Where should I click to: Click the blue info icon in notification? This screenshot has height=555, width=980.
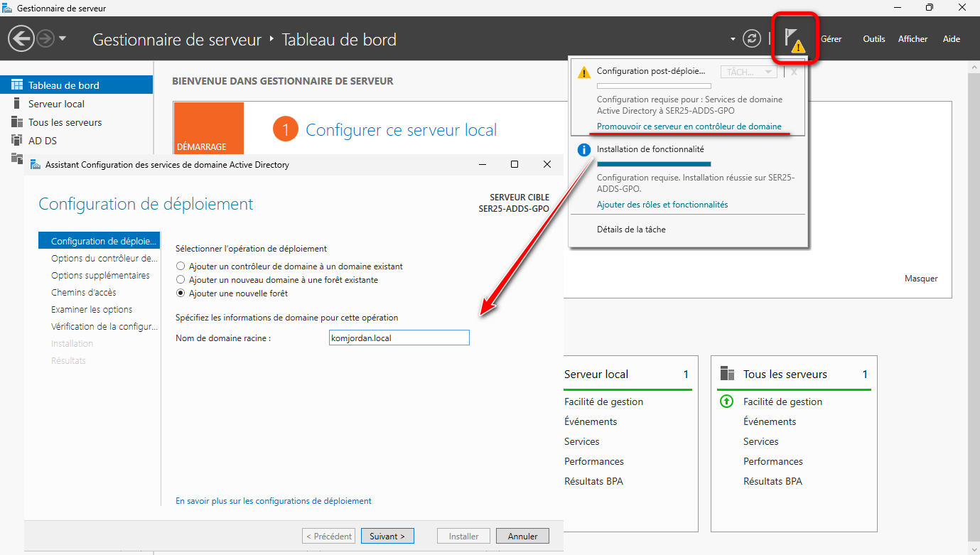(583, 150)
